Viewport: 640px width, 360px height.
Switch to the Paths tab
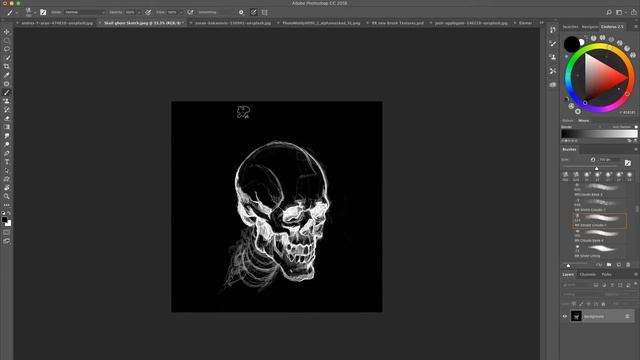607,274
